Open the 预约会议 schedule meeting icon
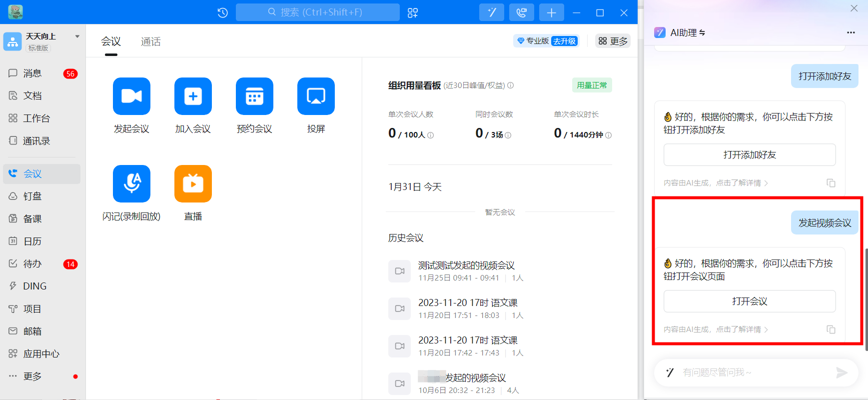Viewport: 868px width, 400px height. [x=254, y=96]
